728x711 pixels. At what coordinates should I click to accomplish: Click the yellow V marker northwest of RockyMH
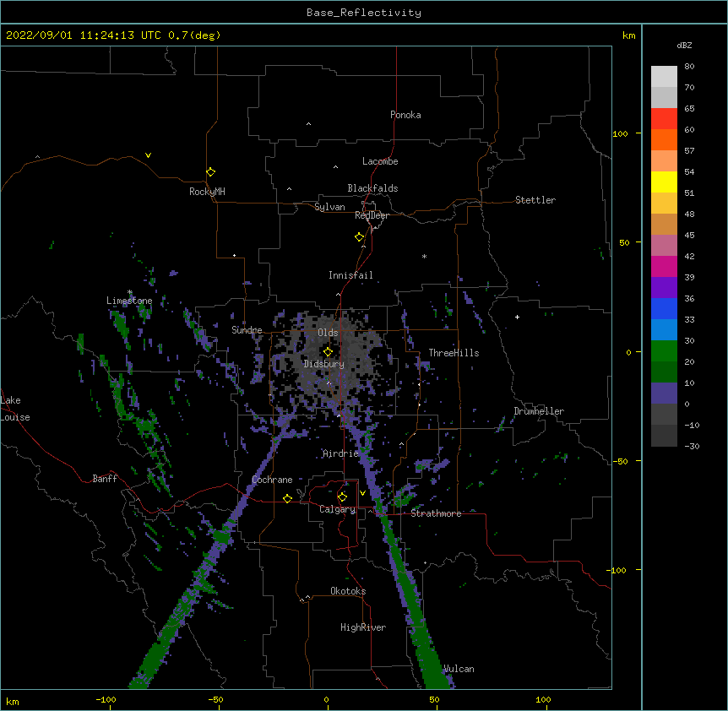[148, 155]
